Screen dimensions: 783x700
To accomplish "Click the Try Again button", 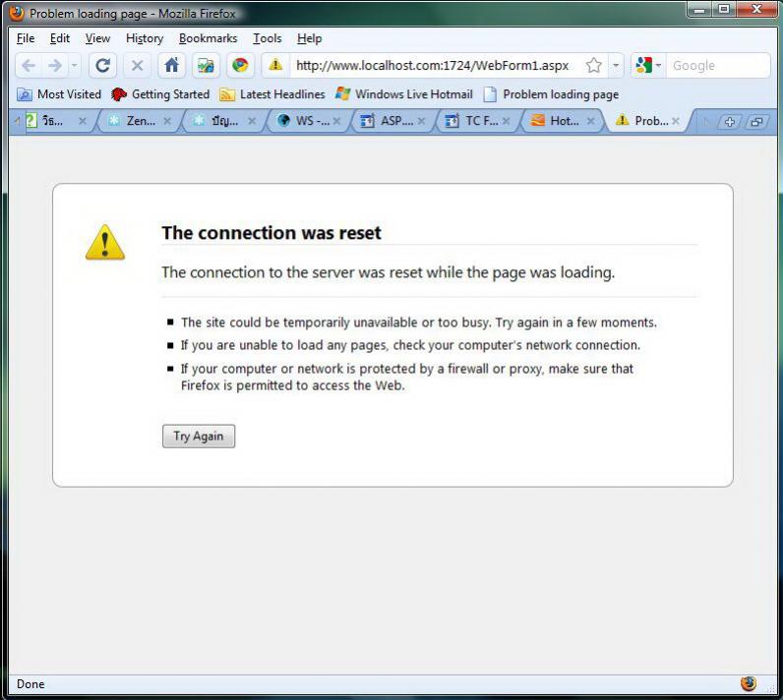I will pos(199,437).
